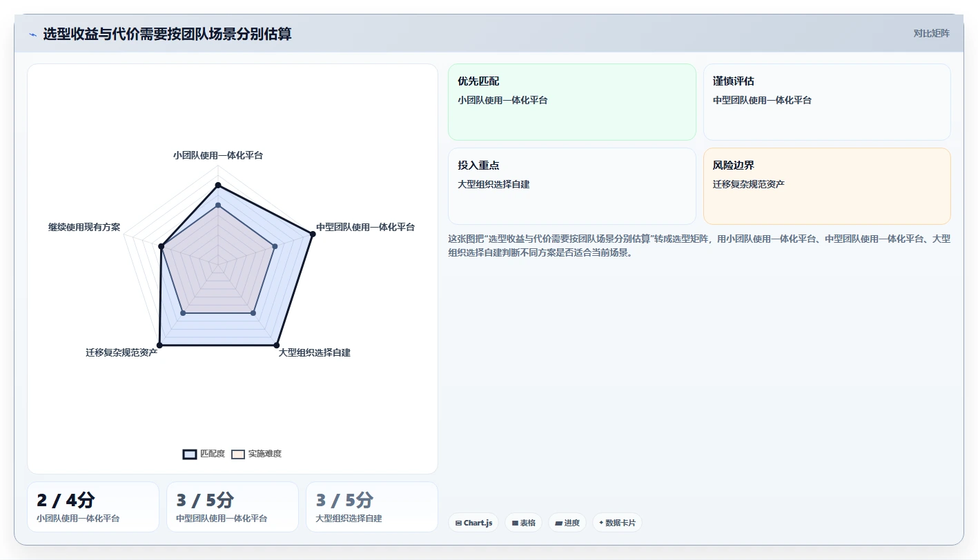Click 迁移复杂规范资产 text in 风险边界 card
978x560 pixels.
click(x=749, y=184)
